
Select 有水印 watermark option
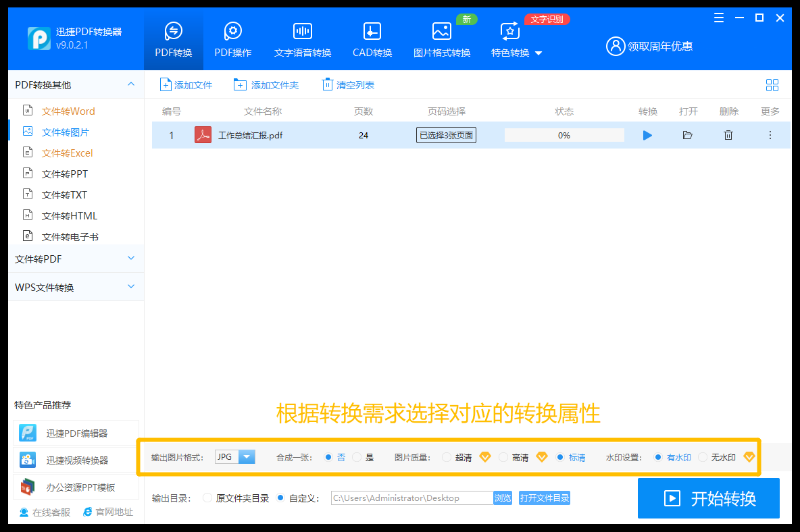pyautogui.click(x=672, y=458)
